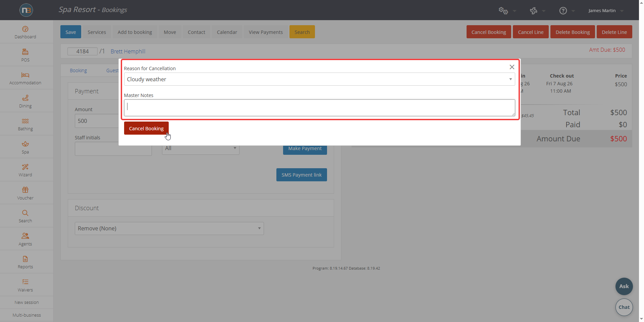Open the integrations icon in header
644x322 pixels.
point(533,11)
